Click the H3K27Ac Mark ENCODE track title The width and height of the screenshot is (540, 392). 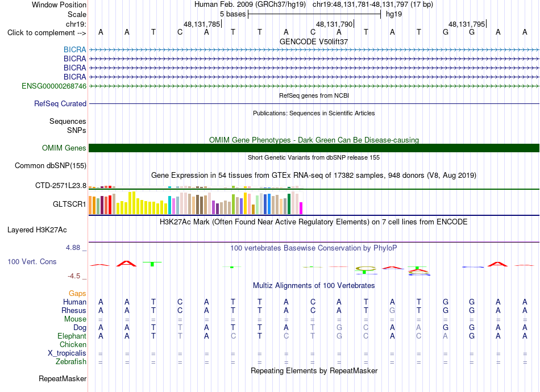[x=314, y=222]
